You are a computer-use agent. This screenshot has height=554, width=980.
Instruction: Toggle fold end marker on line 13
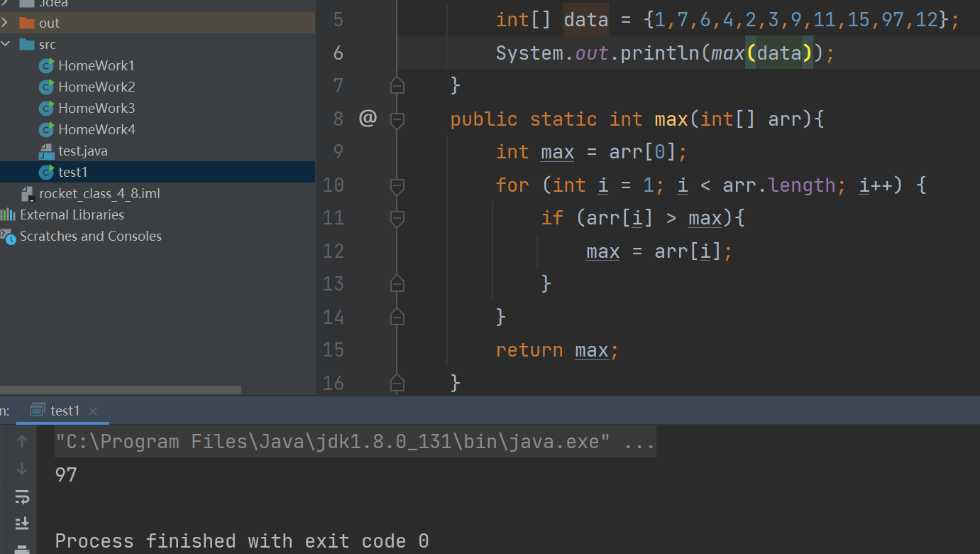coord(397,283)
